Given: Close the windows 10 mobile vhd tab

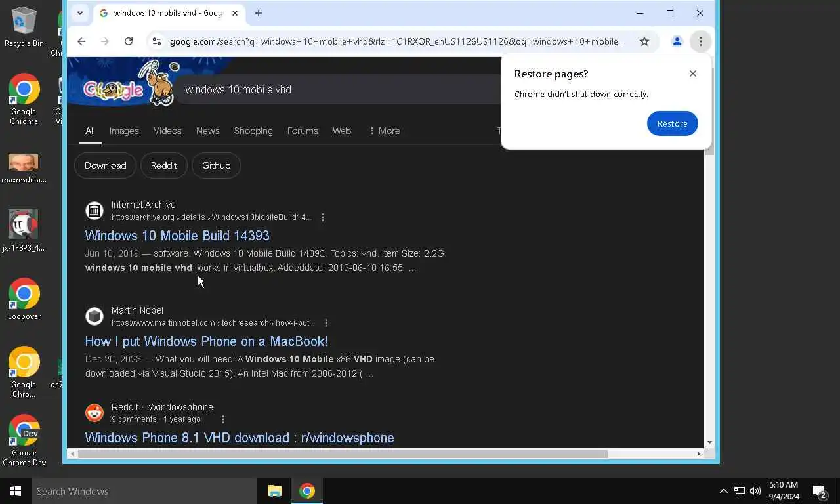Looking at the screenshot, I should click(234, 13).
